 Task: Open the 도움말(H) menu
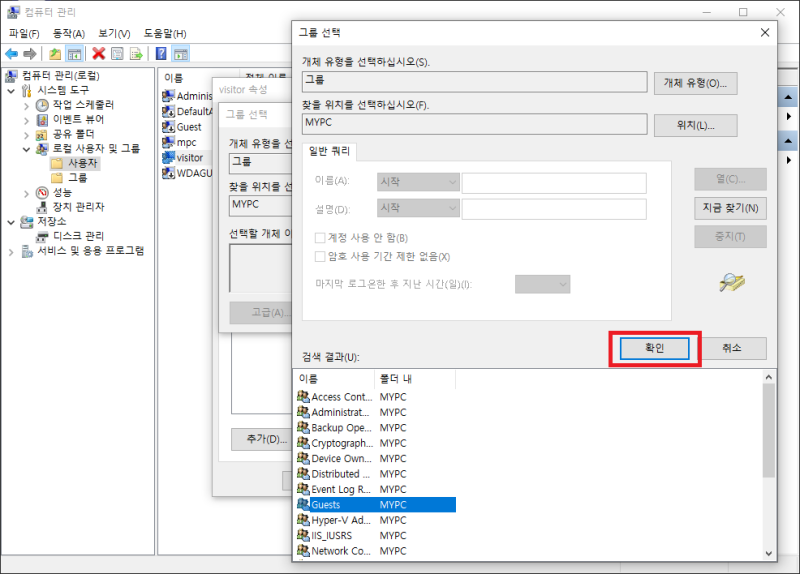pos(165,34)
